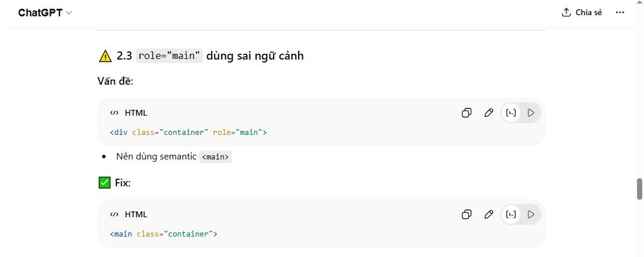
Task: Click code brackets icon beside second HTML label
Action: pos(114,214)
